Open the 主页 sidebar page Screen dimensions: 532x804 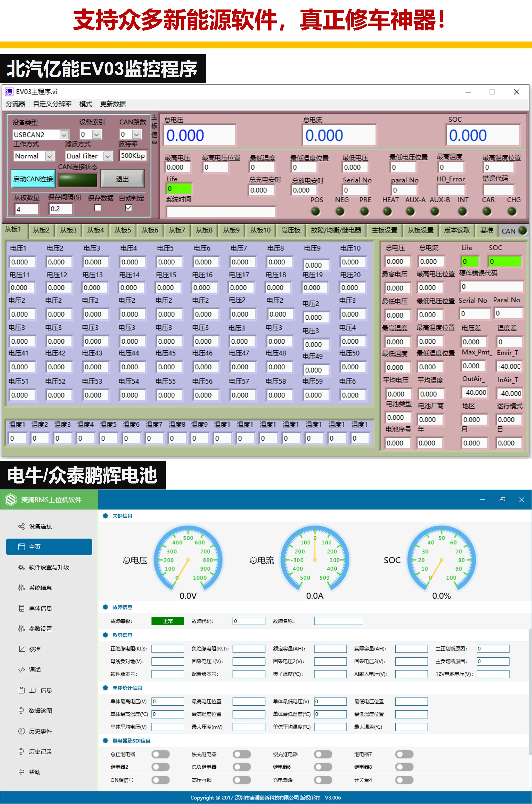click(49, 546)
